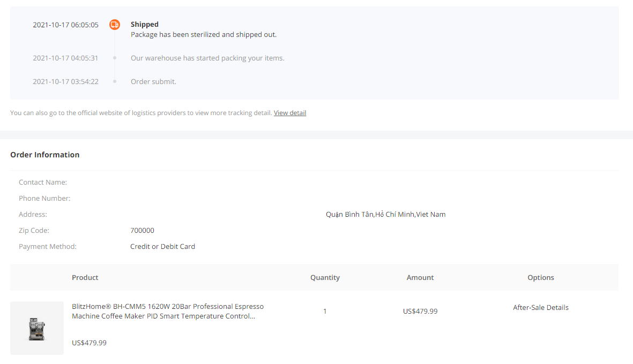This screenshot has width=633, height=364.
Task: Open After-Sale Details for the espresso machine
Action: [541, 308]
